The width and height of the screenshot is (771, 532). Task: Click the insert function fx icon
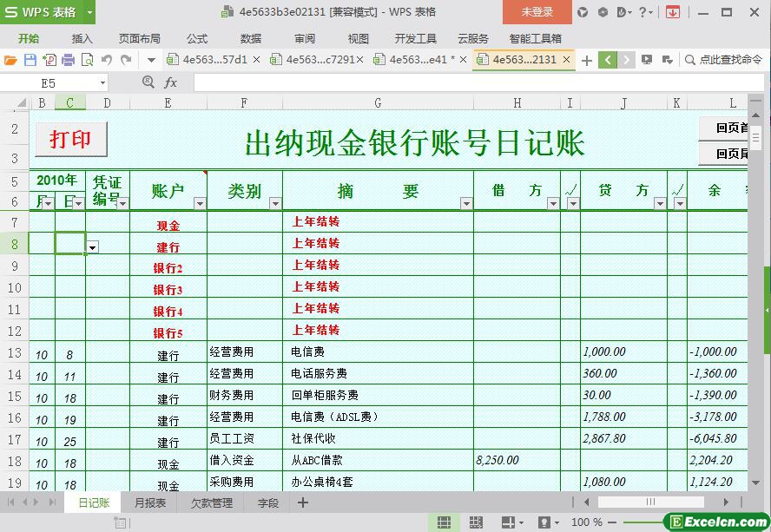click(x=170, y=82)
